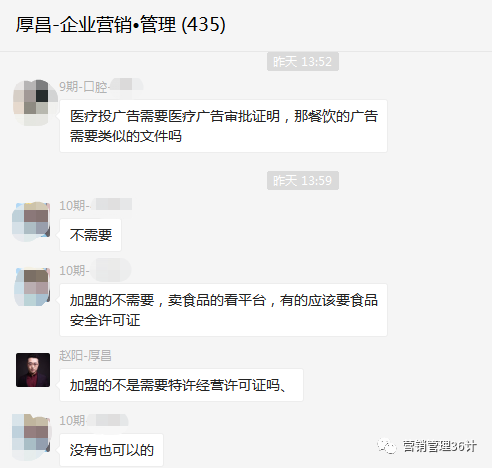Select the 医疗投广告需要医疗广告审批证明 message bubble
Viewport: 492px width, 468px height.
point(223,126)
